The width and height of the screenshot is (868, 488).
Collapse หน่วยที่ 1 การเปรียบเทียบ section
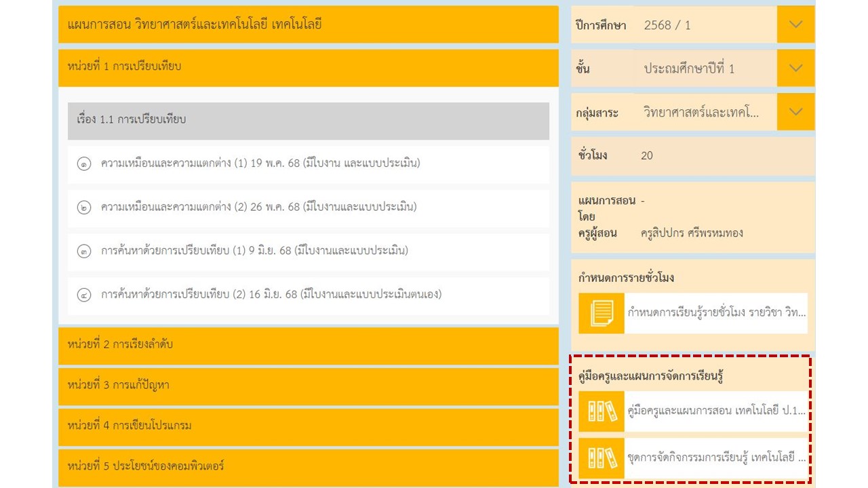308,67
